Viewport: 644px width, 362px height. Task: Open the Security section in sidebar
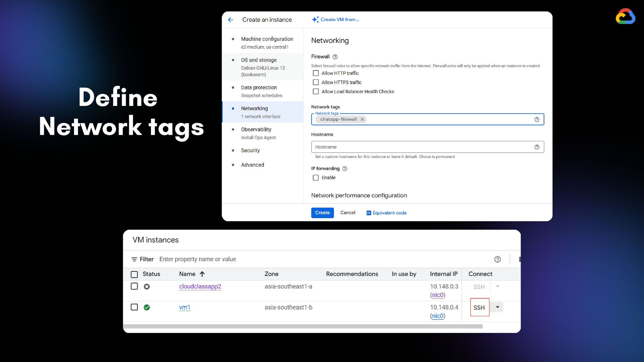pos(250,150)
